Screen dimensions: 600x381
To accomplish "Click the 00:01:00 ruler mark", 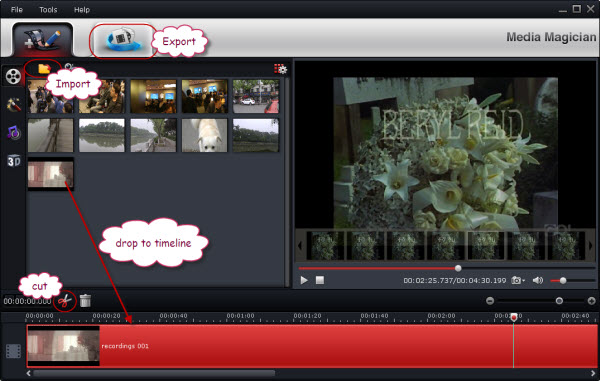I will tap(240, 316).
